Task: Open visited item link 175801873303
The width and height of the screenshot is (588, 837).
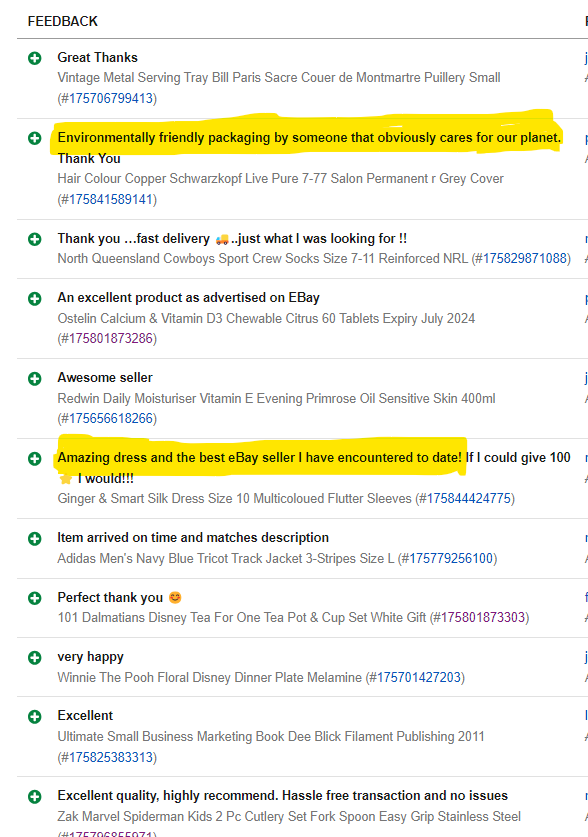Action: [x=483, y=618]
